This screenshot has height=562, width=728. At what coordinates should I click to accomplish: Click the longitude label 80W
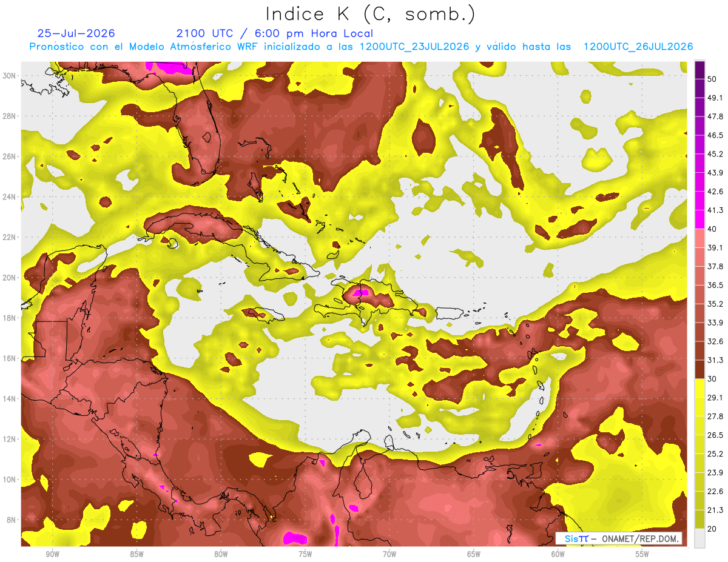click(x=221, y=555)
